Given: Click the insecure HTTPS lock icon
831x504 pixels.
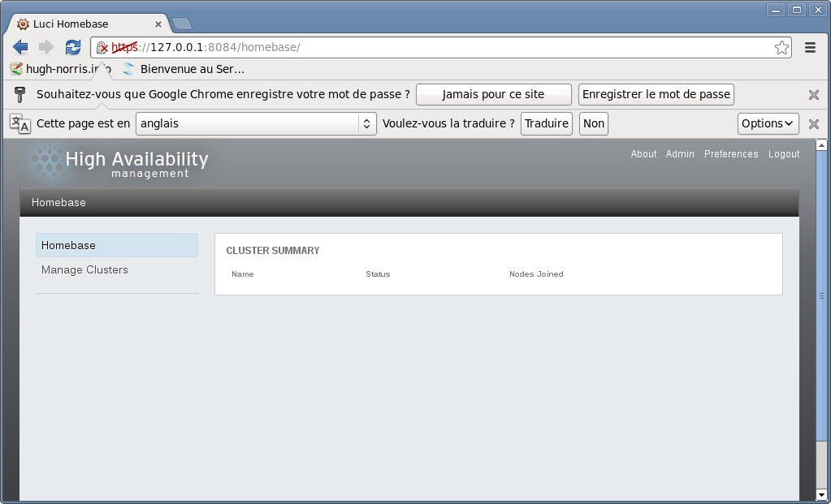Looking at the screenshot, I should 102,48.
